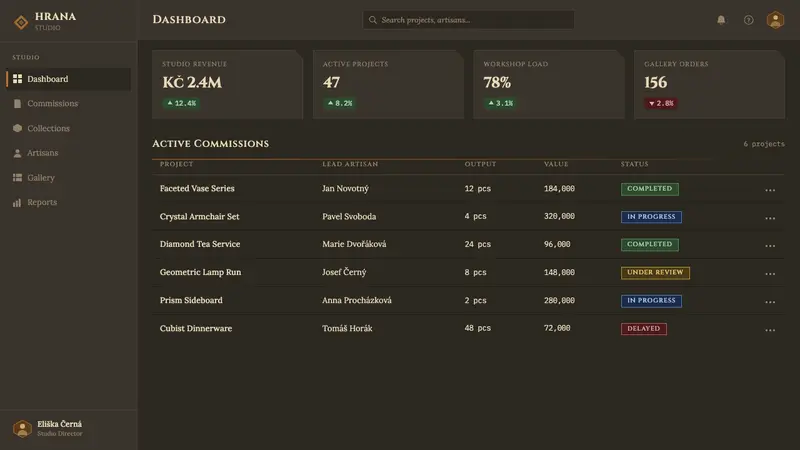The width and height of the screenshot is (800, 450).
Task: Select the Diamond Tea Service project name
Action: [x=200, y=244]
